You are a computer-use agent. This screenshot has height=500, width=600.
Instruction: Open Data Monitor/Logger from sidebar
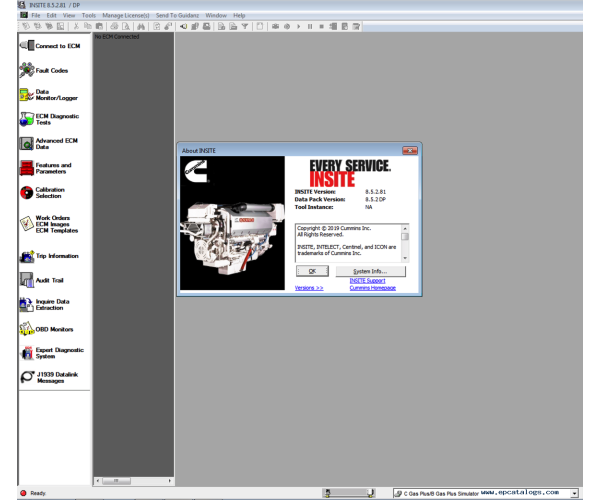coord(49,95)
